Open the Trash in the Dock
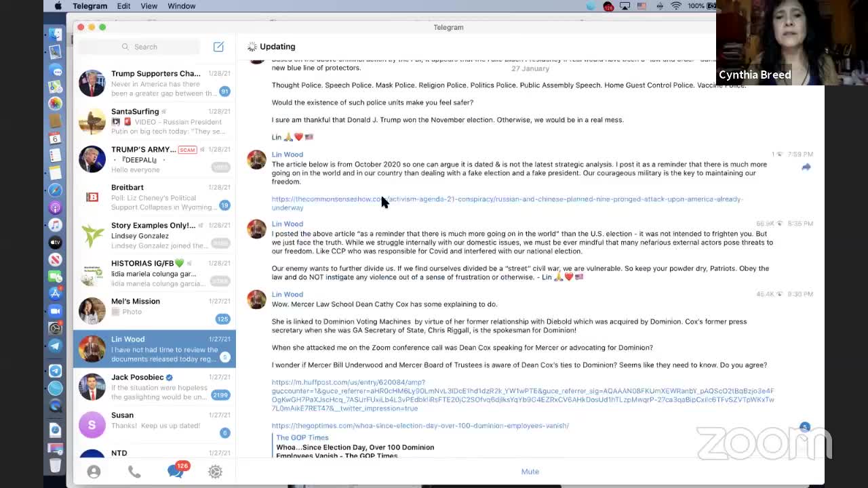Screen dimensions: 868x488 (x=56, y=465)
